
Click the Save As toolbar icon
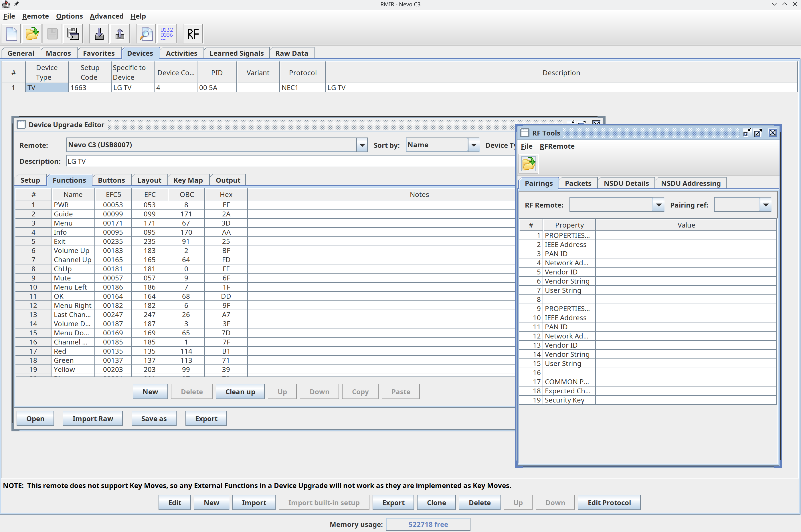pos(73,34)
